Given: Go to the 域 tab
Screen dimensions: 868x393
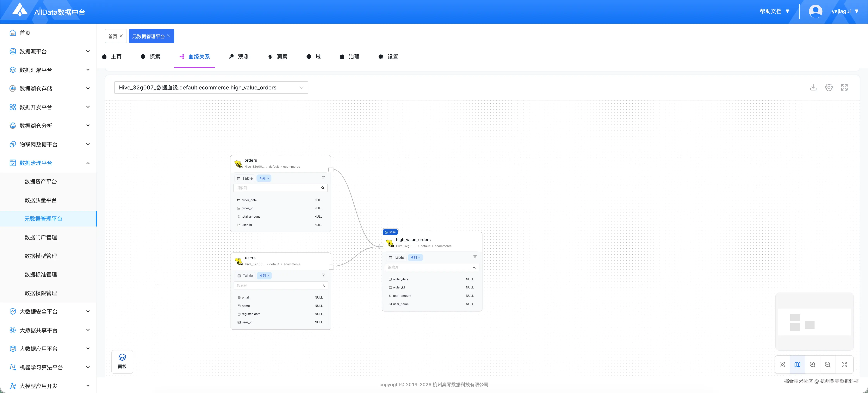Looking at the screenshot, I should pyautogui.click(x=314, y=57).
